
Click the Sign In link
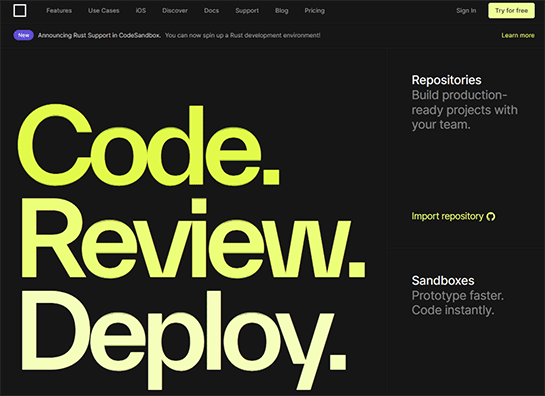(x=466, y=10)
